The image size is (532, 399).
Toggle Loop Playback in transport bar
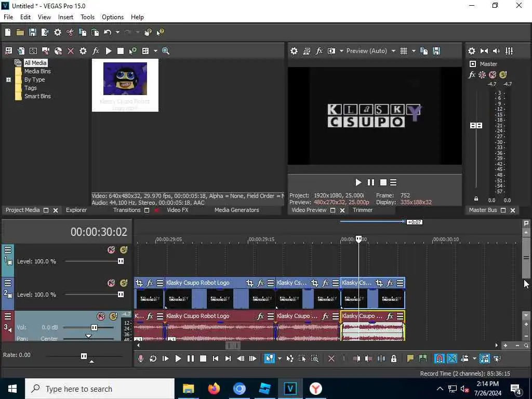(x=153, y=358)
